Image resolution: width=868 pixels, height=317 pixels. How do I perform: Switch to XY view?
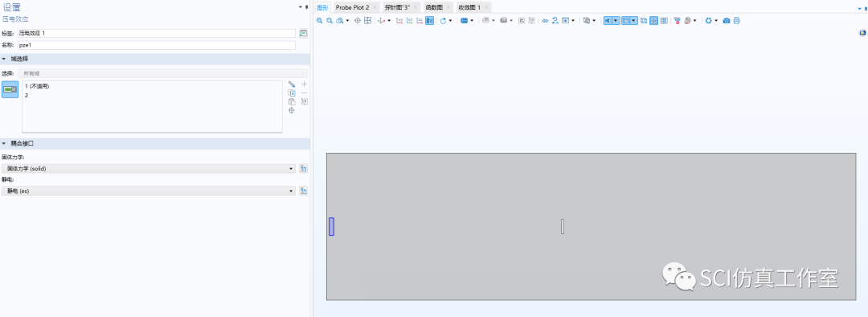click(x=399, y=20)
